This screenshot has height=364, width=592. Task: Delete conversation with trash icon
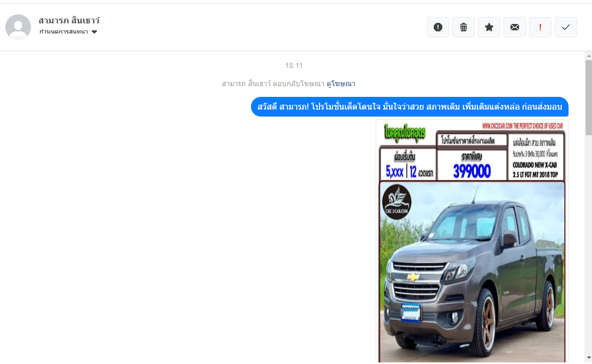pyautogui.click(x=463, y=27)
